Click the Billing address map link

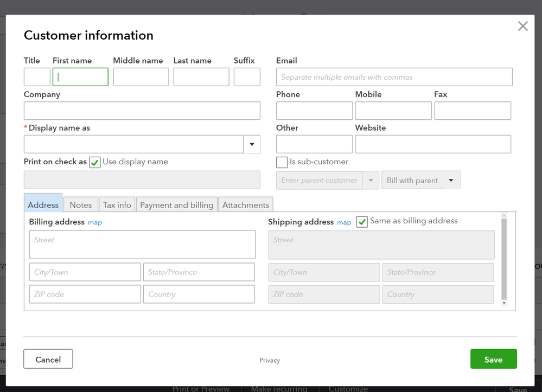point(95,222)
